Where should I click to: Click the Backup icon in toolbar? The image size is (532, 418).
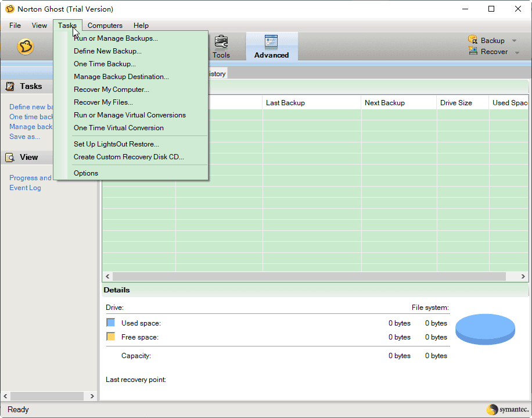click(x=473, y=40)
